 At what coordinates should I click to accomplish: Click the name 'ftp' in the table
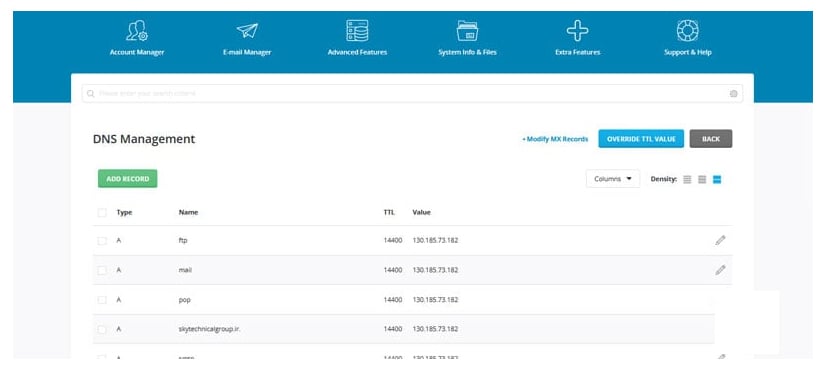coord(183,241)
